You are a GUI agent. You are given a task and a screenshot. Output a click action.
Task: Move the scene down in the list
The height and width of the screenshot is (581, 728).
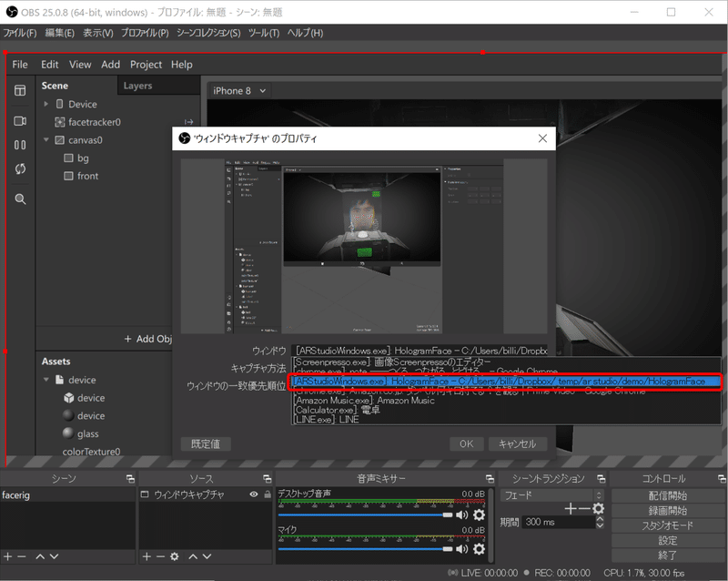[54, 556]
